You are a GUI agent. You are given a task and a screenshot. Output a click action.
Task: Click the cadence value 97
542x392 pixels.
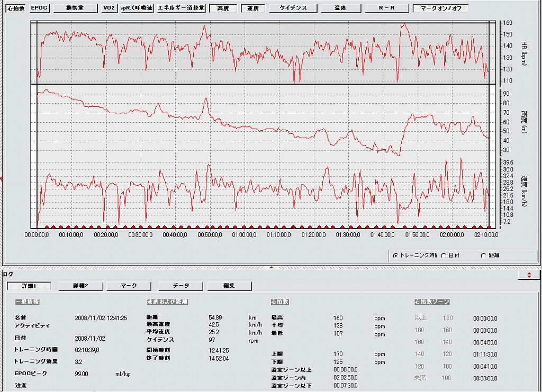pos(212,340)
